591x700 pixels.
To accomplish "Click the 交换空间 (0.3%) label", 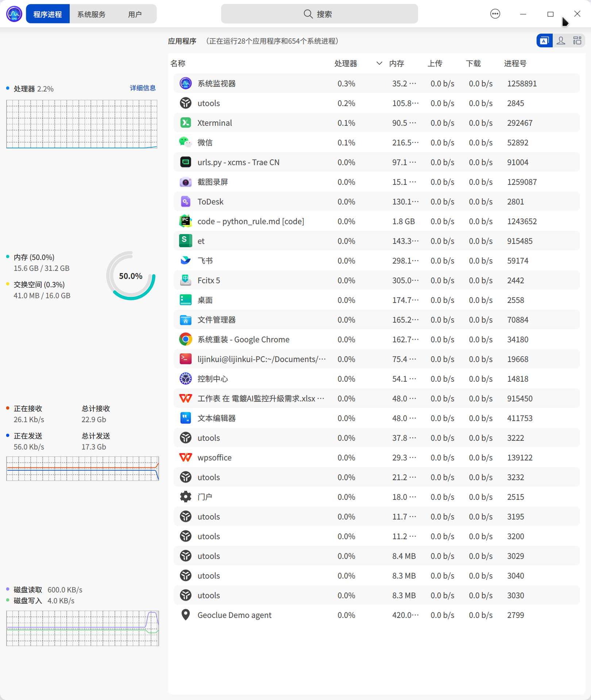I will [x=39, y=285].
